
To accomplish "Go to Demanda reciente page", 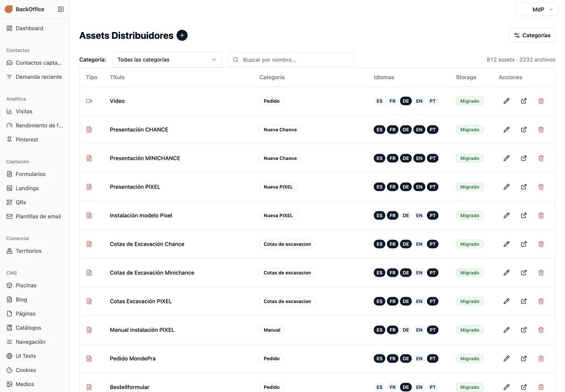I will [35, 77].
